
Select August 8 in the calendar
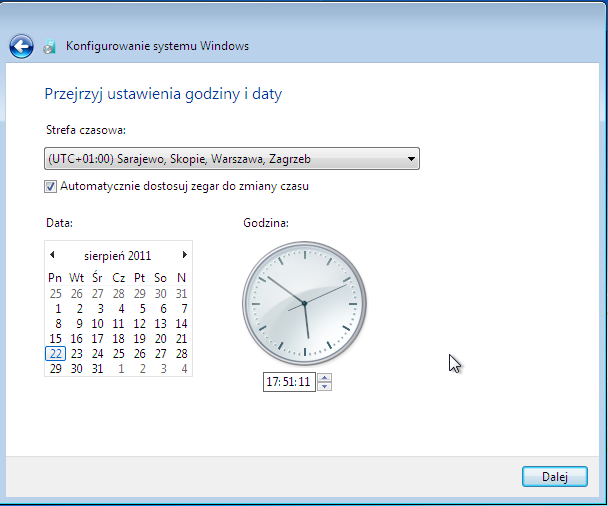(58, 324)
